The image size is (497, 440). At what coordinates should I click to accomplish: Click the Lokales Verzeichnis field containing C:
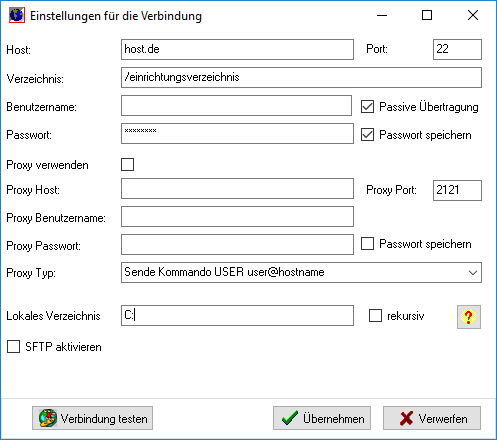pyautogui.click(x=237, y=315)
